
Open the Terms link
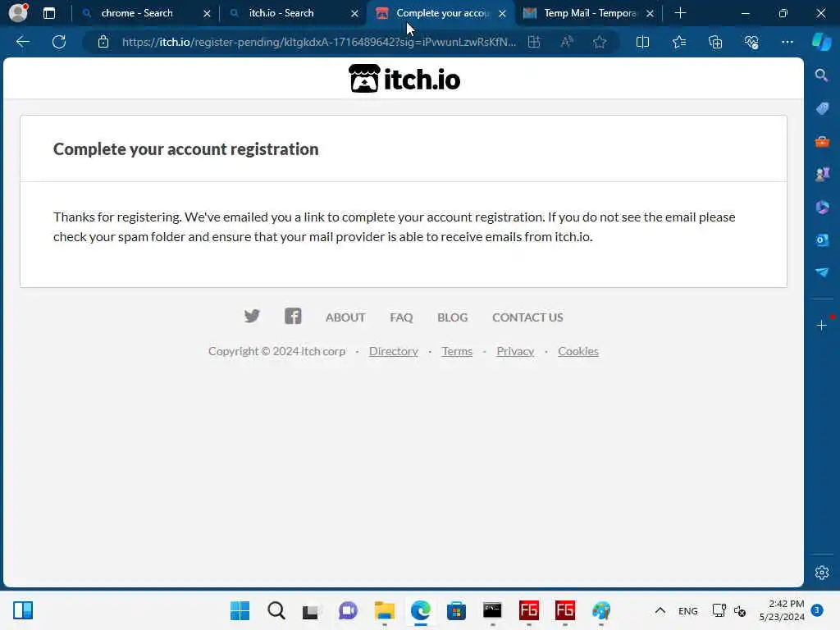coord(457,351)
